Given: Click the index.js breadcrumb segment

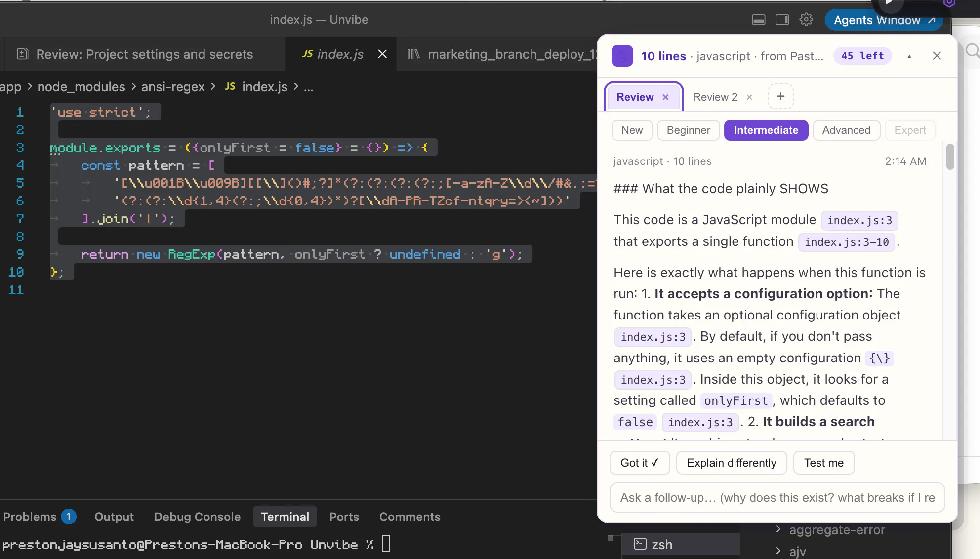Looking at the screenshot, I should (256, 87).
